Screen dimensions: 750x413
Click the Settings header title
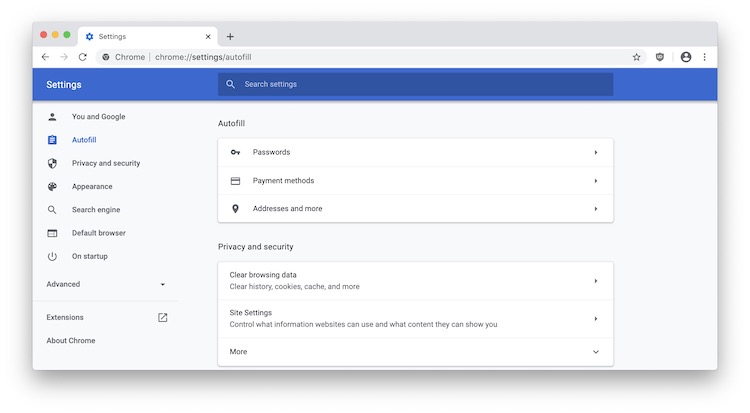click(64, 85)
